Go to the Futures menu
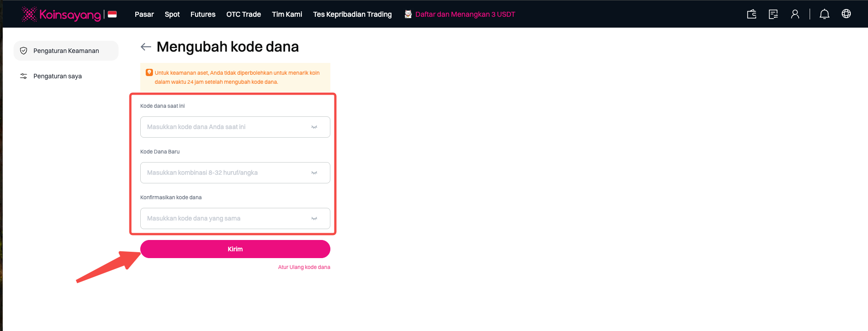 click(203, 14)
